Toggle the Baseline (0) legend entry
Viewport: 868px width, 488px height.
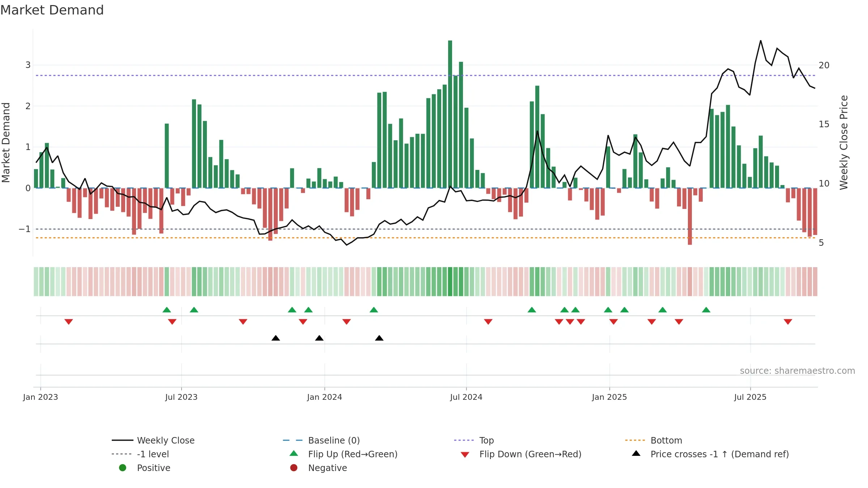(321, 440)
